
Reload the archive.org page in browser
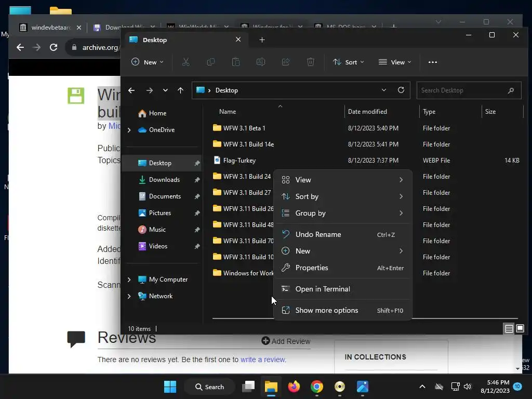[54, 47]
